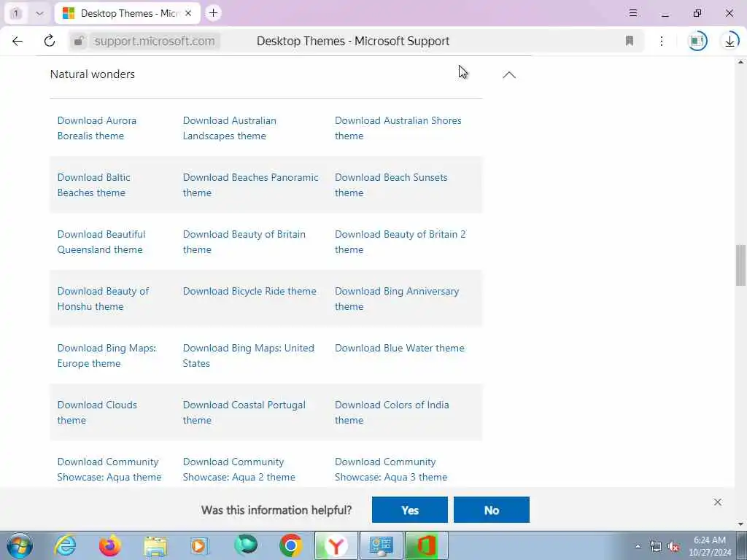Add a new tab with the plus button
Image resolution: width=747 pixels, height=560 pixels.
[x=214, y=13]
